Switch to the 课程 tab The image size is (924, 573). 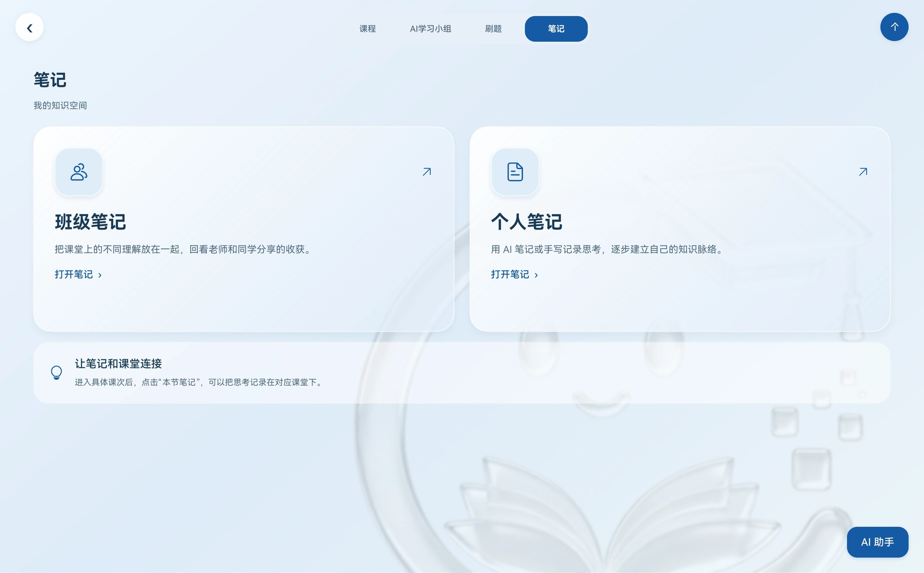point(367,29)
